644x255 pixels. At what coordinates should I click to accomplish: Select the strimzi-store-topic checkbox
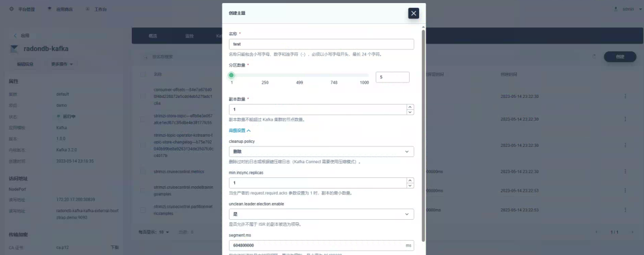tap(143, 119)
